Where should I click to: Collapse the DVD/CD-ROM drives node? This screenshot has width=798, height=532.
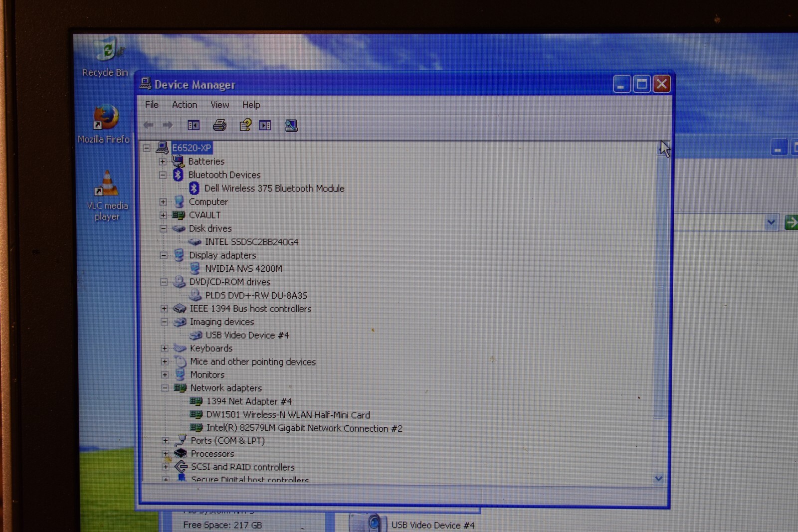(x=164, y=282)
